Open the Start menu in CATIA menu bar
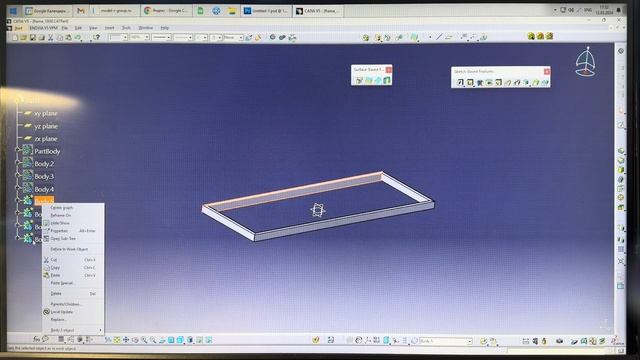This screenshot has width=640, height=360. 18,28
